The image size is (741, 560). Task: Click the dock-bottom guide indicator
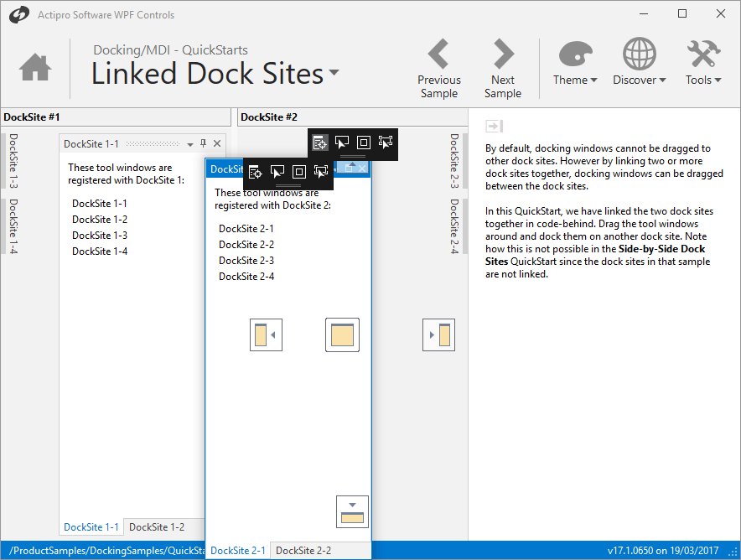tap(352, 511)
